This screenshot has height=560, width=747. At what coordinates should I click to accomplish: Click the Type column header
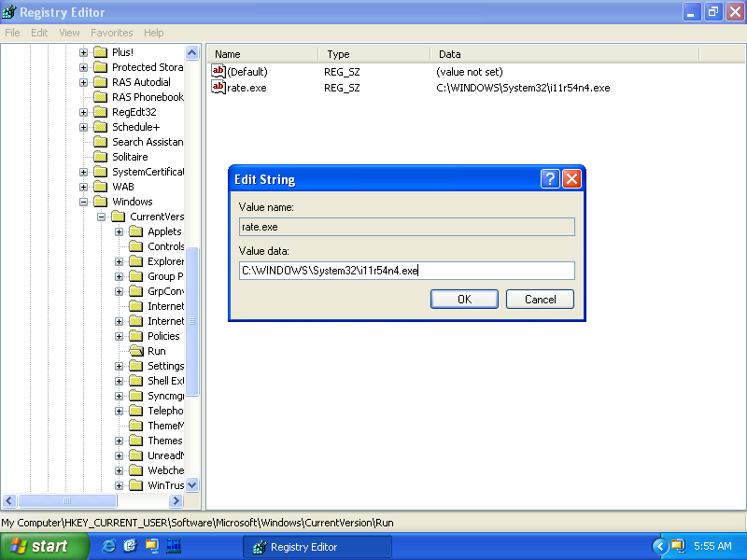(x=374, y=54)
